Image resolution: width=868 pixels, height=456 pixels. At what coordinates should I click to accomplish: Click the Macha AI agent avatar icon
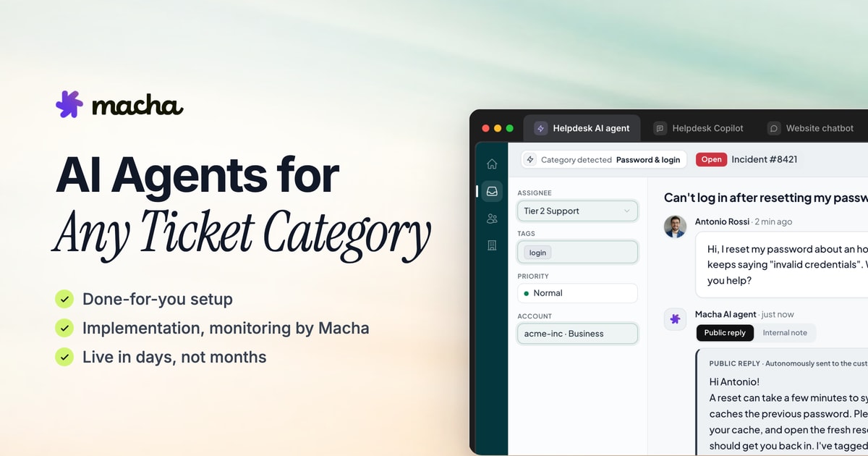(675, 319)
